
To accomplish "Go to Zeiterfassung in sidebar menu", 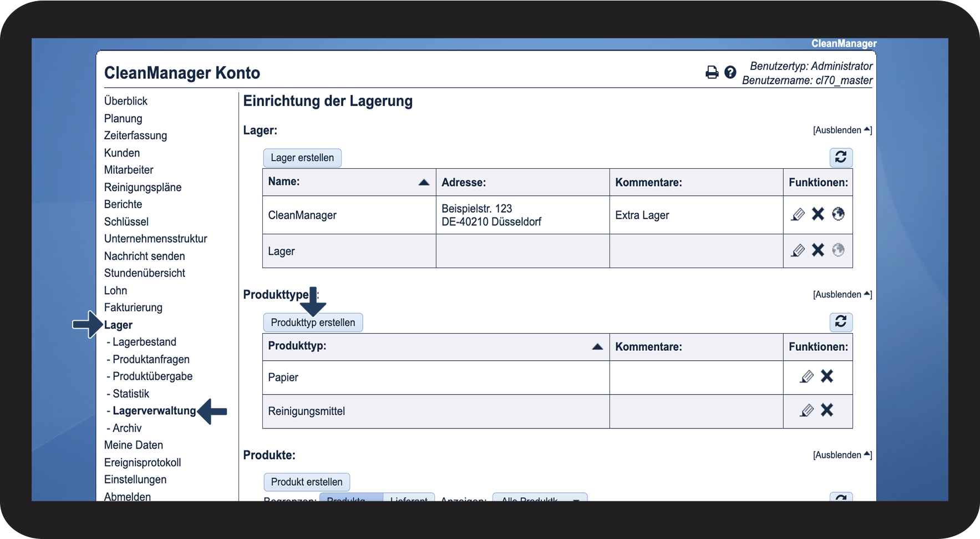I will click(135, 135).
